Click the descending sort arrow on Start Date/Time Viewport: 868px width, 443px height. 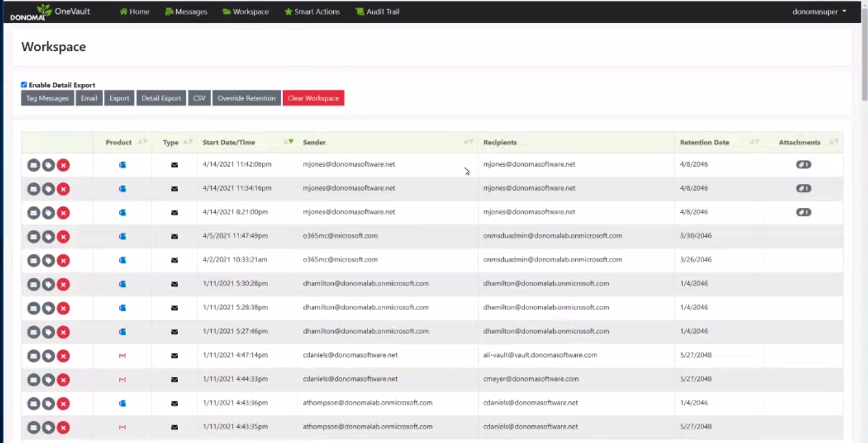tap(291, 142)
